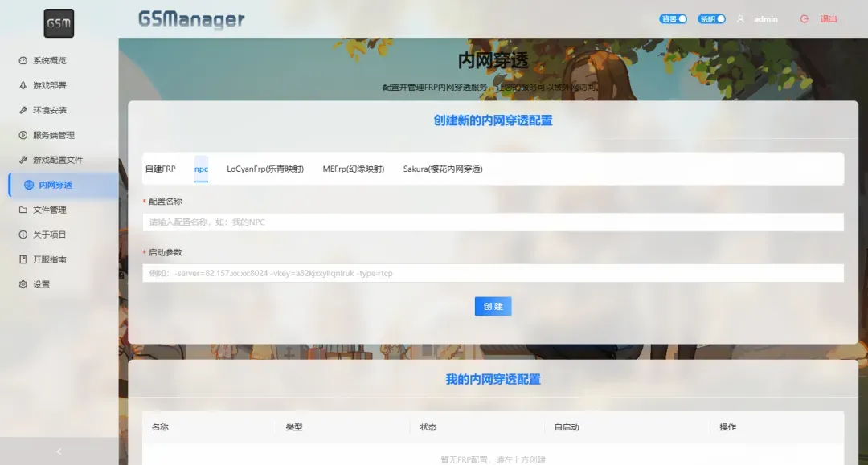Open the 文件管理 folder icon item
Screen dimensions: 868x465
coord(23,210)
